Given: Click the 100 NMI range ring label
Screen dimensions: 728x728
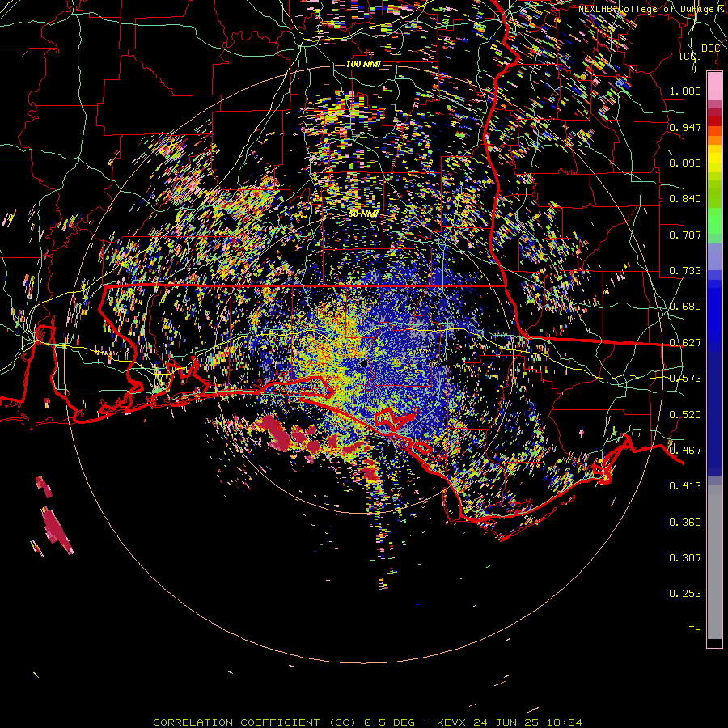Looking at the screenshot, I should pyautogui.click(x=363, y=64).
